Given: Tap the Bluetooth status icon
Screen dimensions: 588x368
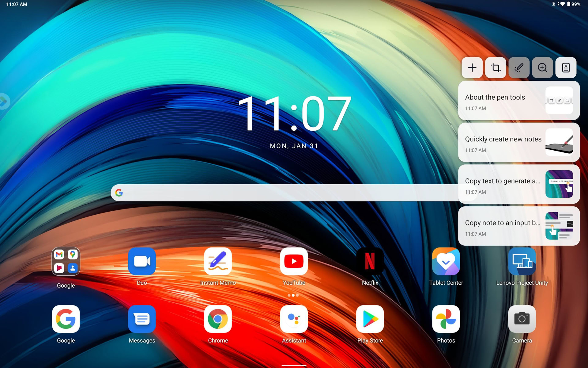Looking at the screenshot, I should [x=553, y=4].
